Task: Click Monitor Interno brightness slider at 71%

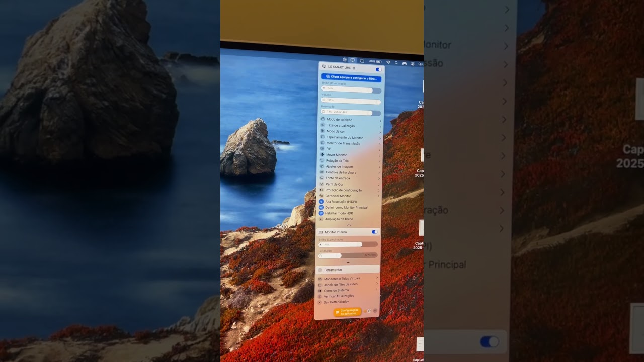Action: coord(348,244)
